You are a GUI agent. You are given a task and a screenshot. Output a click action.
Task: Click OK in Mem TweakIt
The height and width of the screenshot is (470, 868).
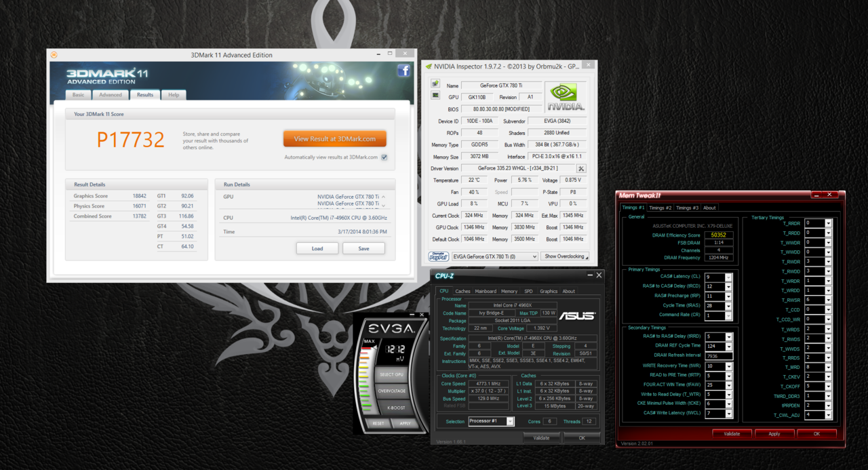click(x=816, y=433)
